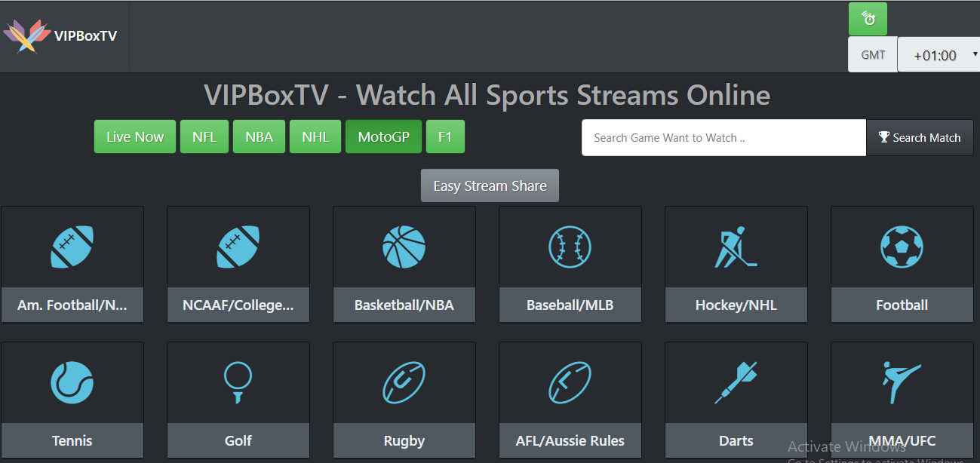Viewport: 980px width, 463px height.
Task: Click the VIPBoxTV feather logo
Action: tap(21, 35)
